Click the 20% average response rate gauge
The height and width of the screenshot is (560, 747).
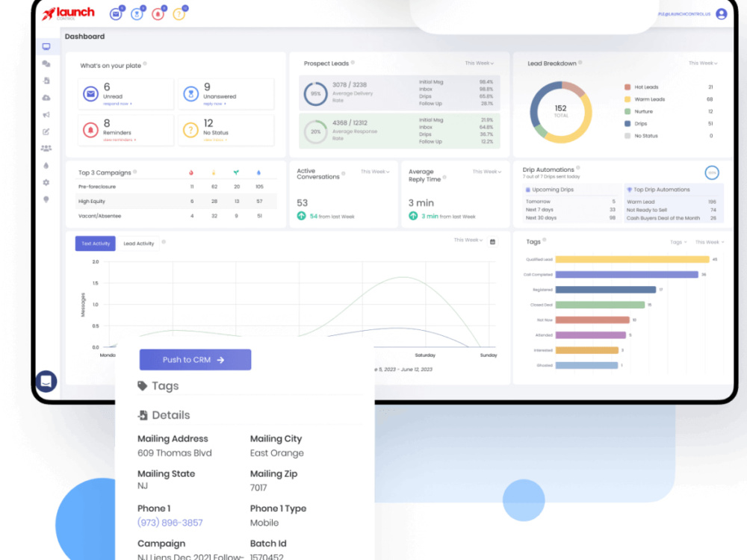point(315,132)
